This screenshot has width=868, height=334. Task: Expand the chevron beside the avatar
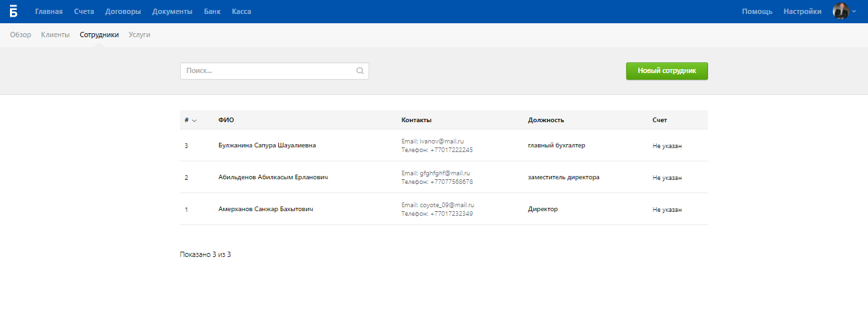[x=854, y=11]
